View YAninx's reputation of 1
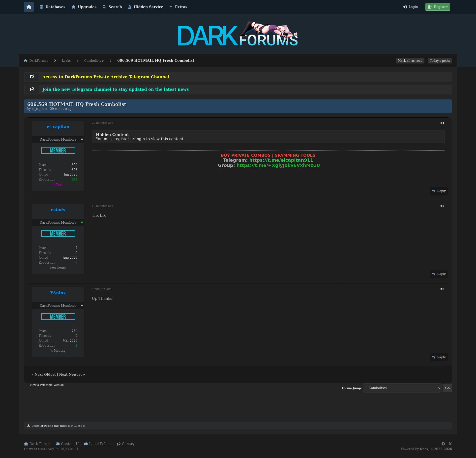The height and width of the screenshot is (458, 476). click(76, 346)
